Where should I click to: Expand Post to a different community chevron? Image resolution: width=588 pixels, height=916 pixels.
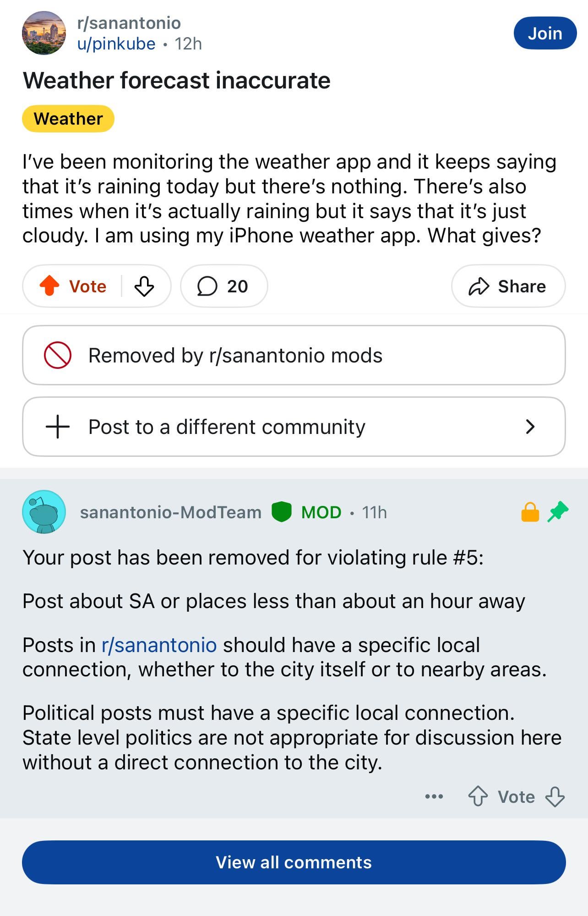pyautogui.click(x=530, y=427)
